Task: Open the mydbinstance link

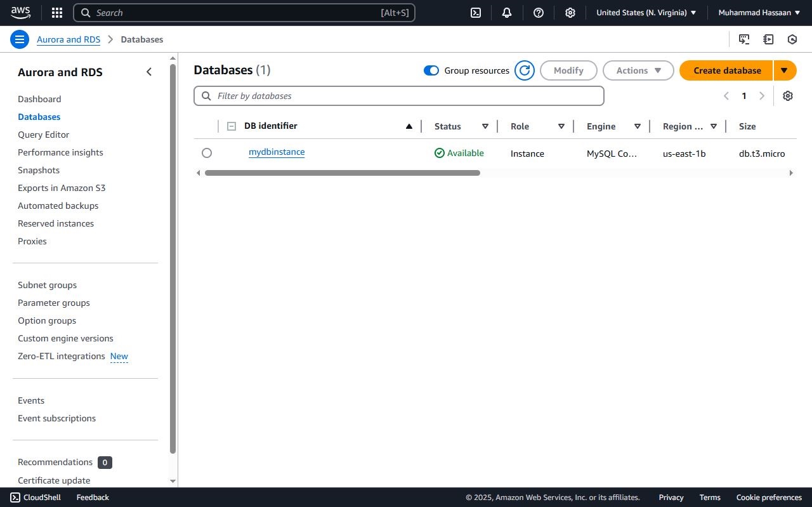Action: tap(277, 152)
